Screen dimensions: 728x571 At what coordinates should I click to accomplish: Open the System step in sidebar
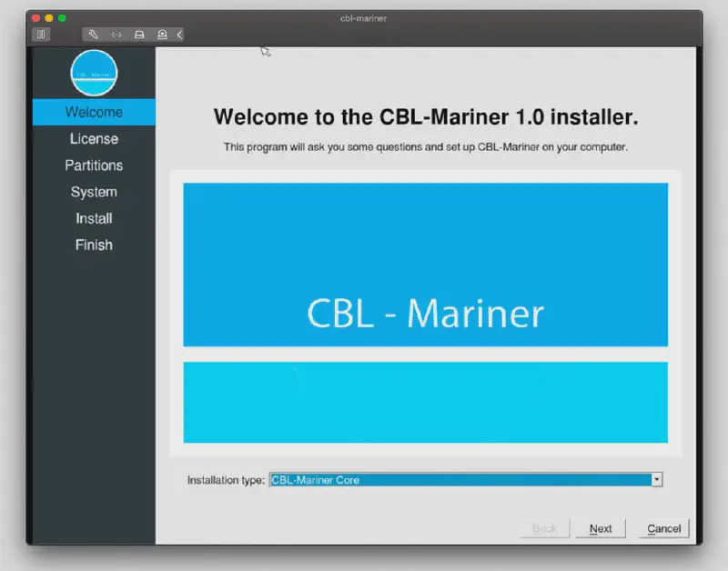94,192
